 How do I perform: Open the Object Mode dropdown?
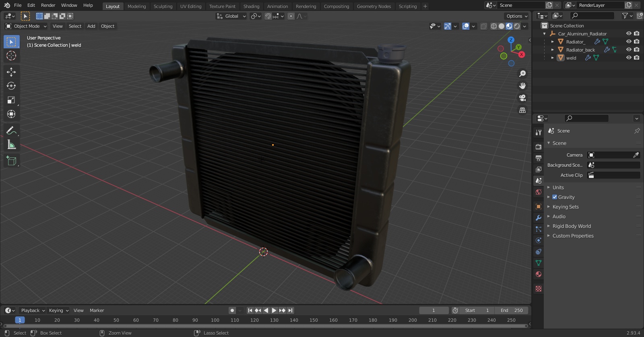coord(26,26)
